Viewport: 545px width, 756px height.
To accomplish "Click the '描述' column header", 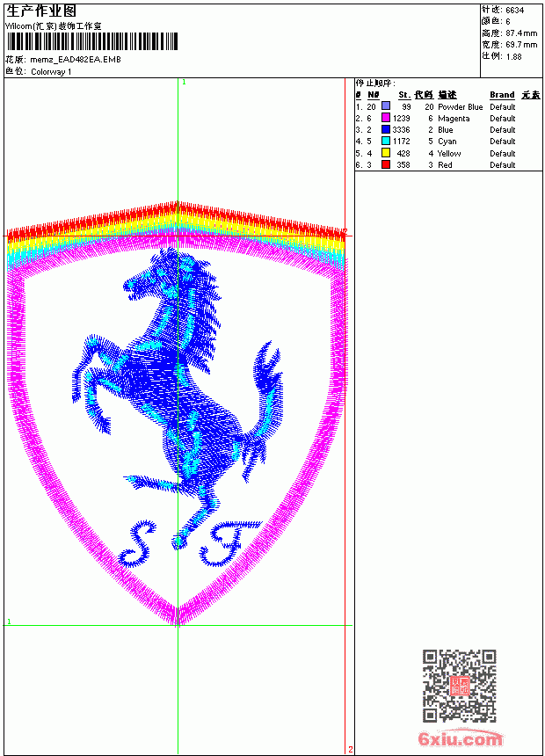I will (x=447, y=95).
